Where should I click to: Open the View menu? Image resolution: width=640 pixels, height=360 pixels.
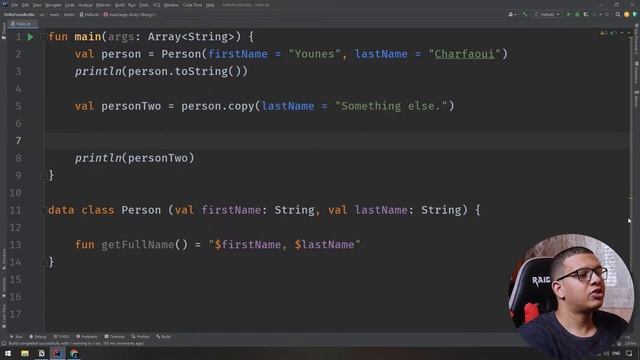37,5
